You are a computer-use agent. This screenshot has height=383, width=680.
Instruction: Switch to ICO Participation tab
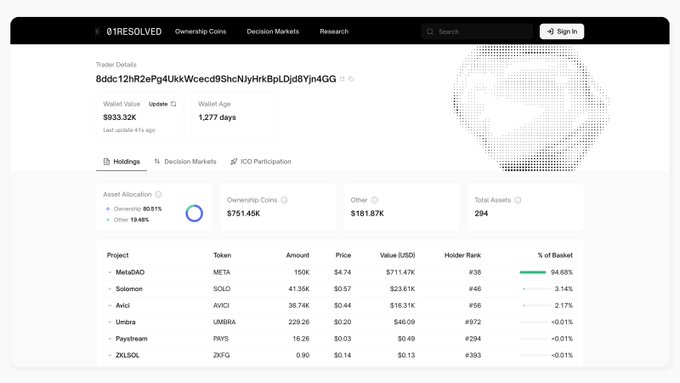261,162
